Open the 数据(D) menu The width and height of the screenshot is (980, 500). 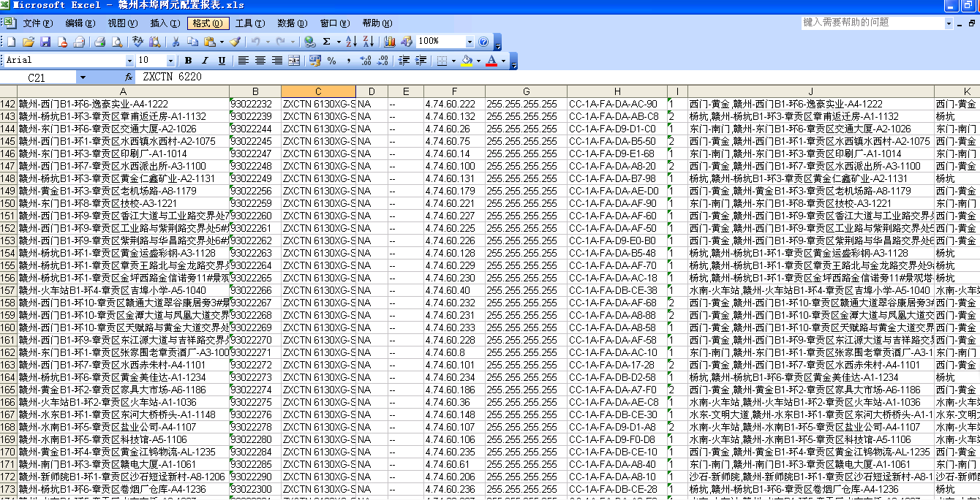292,23
